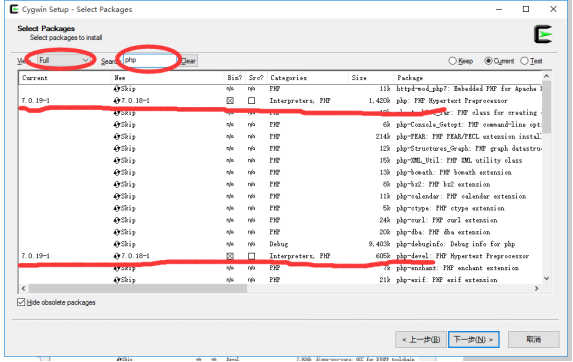Viewport: 573px width, 362px height.
Task: Toggle Bin checkbox for php package
Action: (x=230, y=100)
